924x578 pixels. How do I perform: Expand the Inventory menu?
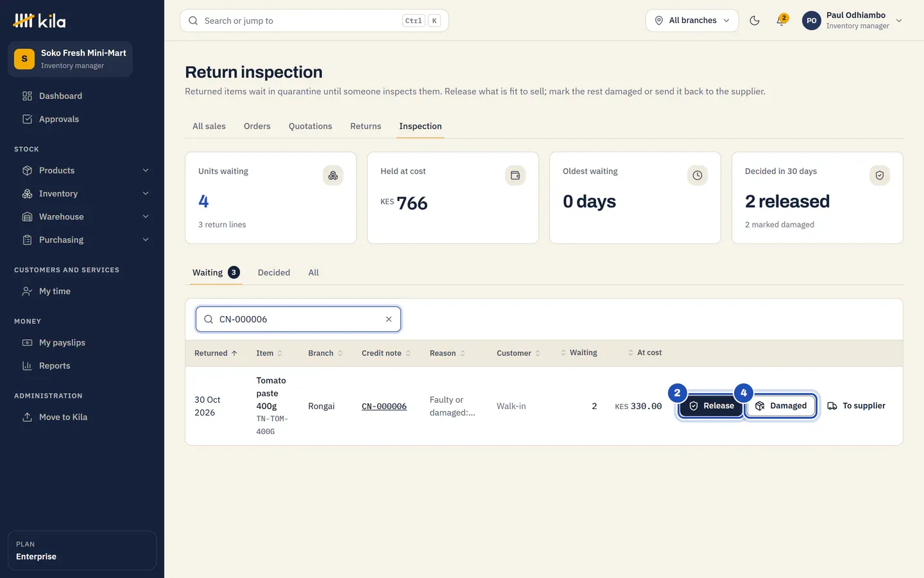85,193
